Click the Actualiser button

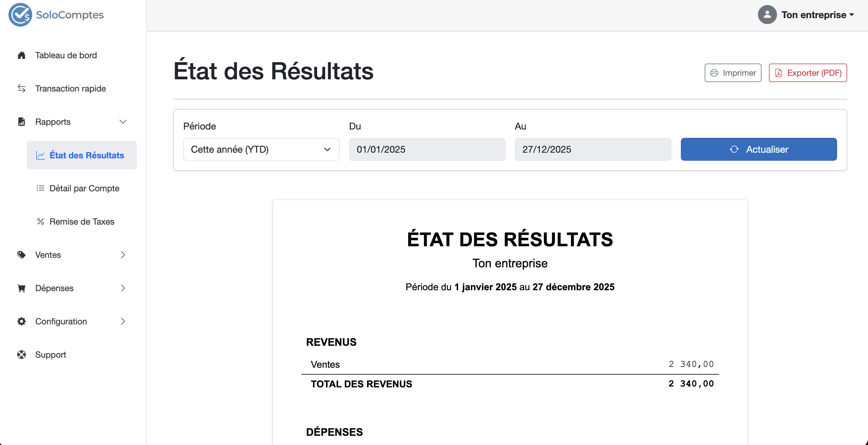click(759, 149)
